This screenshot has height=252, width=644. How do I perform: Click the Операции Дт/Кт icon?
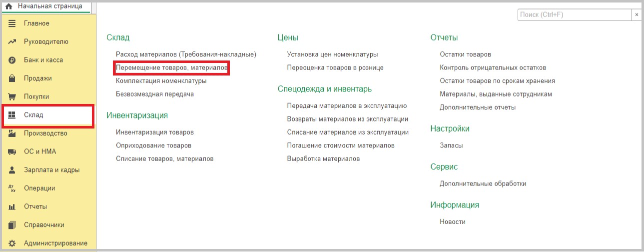click(x=12, y=188)
